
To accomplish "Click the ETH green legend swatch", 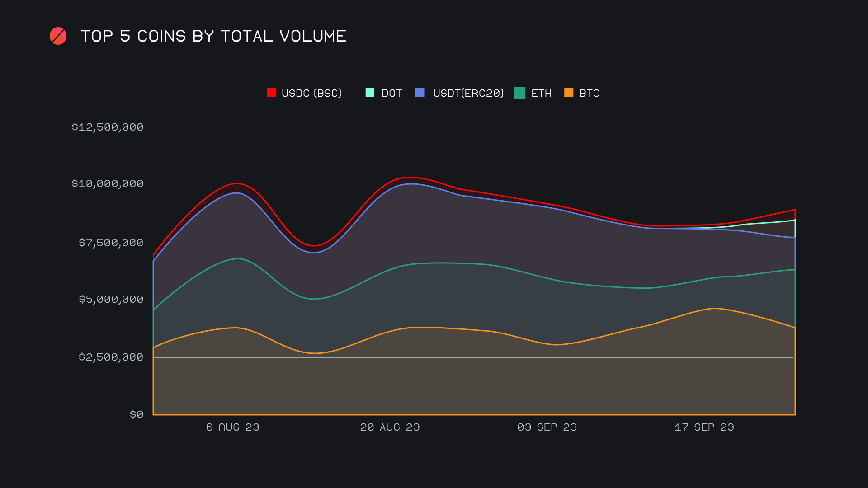I will click(519, 93).
